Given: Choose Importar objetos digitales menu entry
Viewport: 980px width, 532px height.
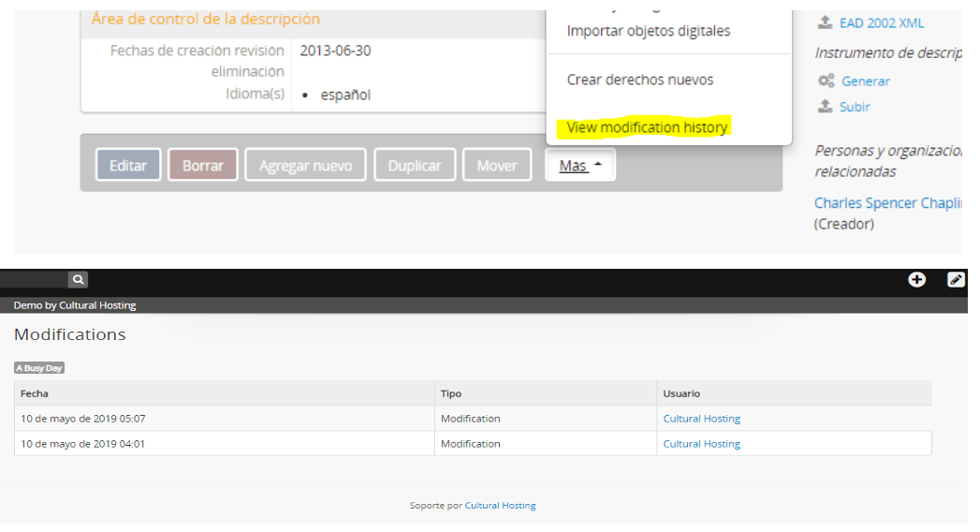Looking at the screenshot, I should pos(648,31).
